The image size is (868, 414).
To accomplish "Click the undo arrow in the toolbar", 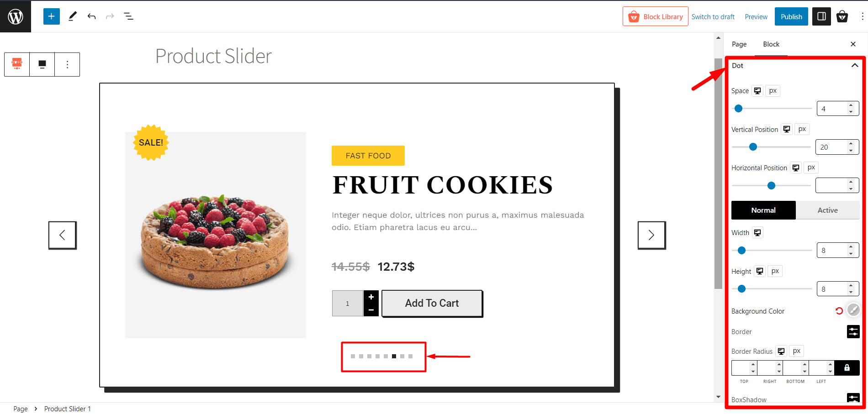I will pyautogui.click(x=91, y=16).
